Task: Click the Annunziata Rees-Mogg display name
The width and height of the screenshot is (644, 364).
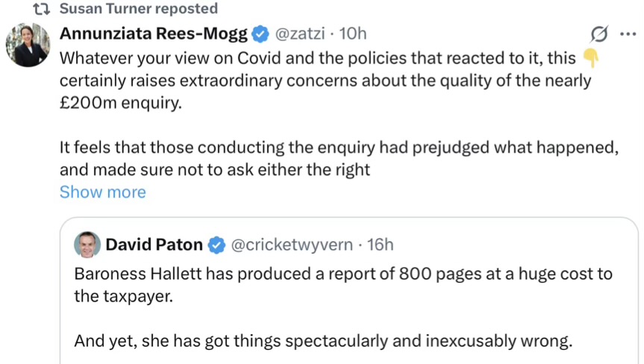Action: pyautogui.click(x=153, y=34)
